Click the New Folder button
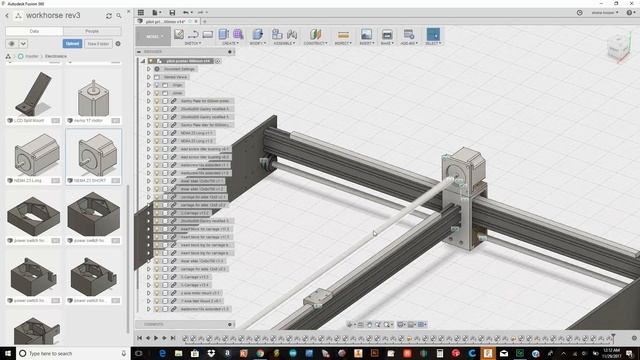The image size is (640, 360). point(98,44)
